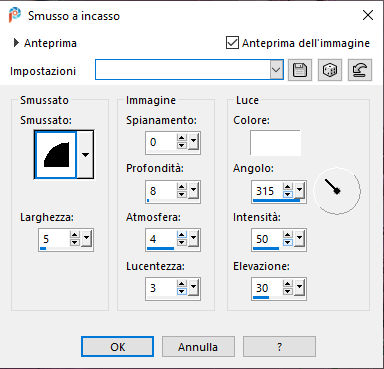Cancel with the Annulla button
Viewport: 384px width, 369px height.
tap(198, 347)
